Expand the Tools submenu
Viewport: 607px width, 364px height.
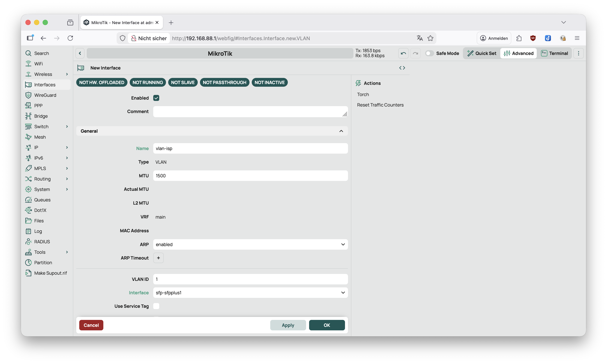coord(67,252)
